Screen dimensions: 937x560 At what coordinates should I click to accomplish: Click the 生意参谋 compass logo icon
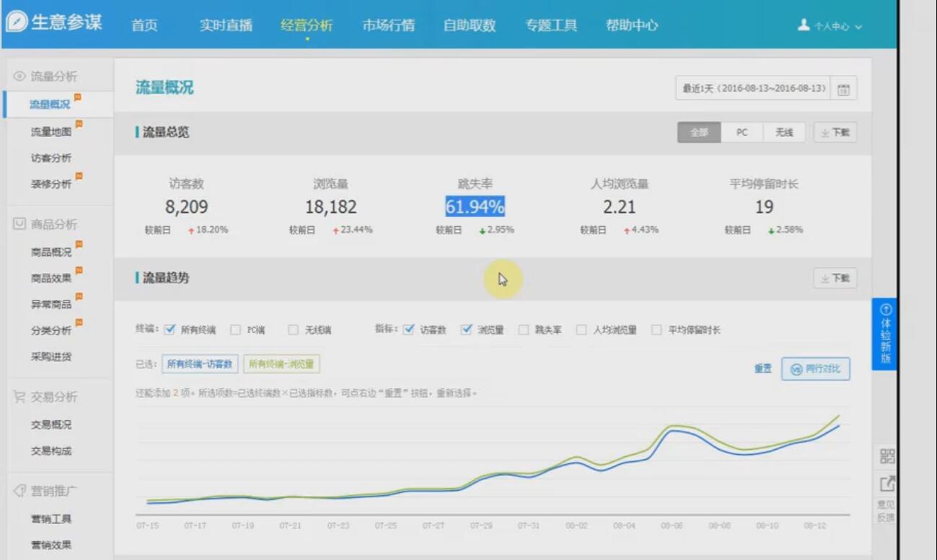16,22
